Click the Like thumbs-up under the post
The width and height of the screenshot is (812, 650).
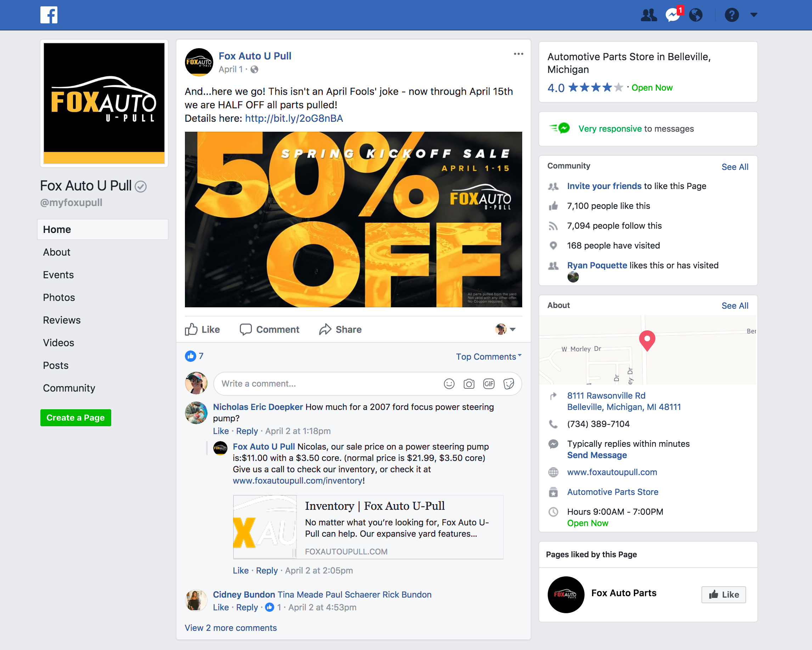[x=202, y=329]
